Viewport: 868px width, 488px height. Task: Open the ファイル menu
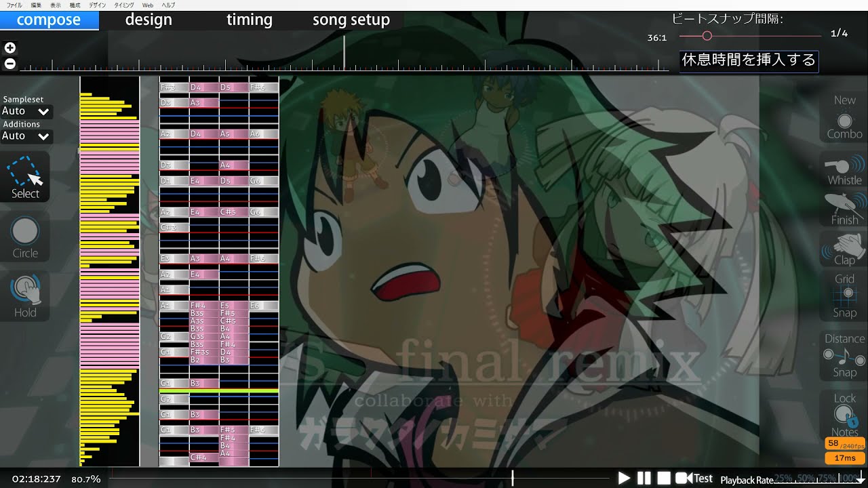(14, 5)
